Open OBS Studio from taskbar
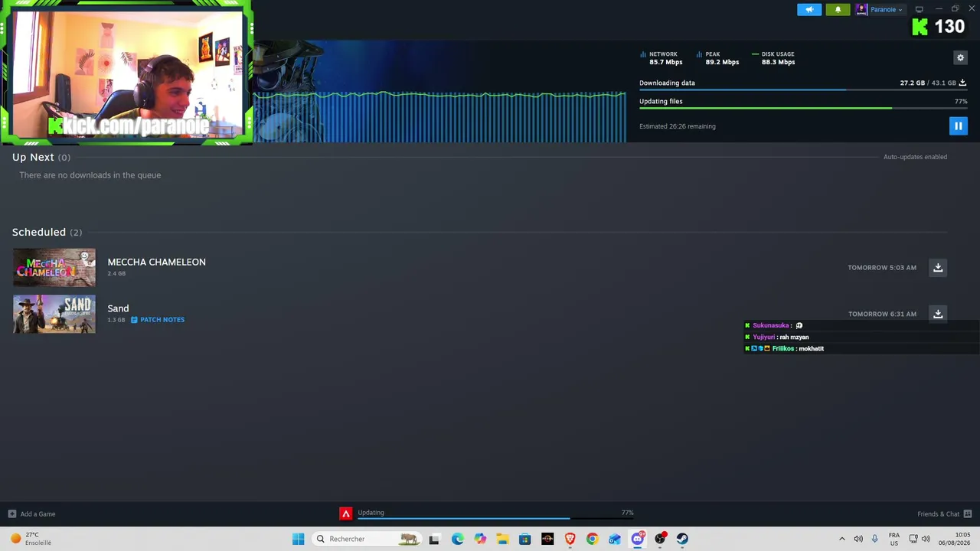The height and width of the screenshot is (551, 980). pos(660,539)
